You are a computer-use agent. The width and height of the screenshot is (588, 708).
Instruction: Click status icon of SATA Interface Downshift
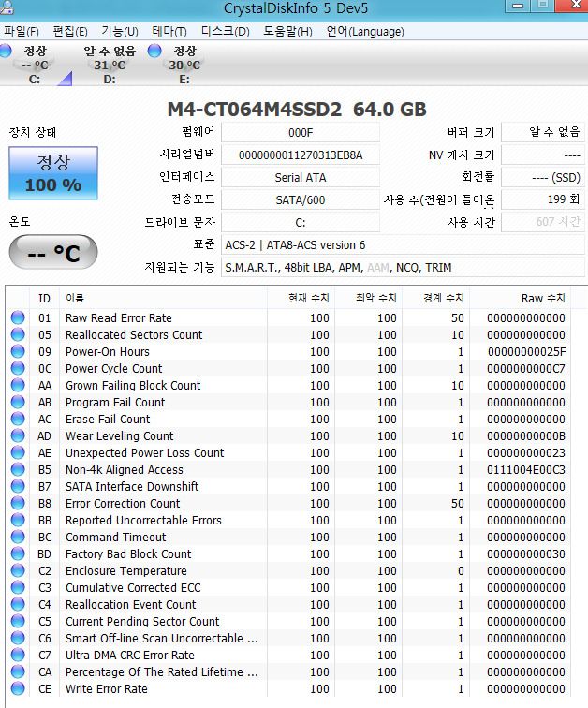18,486
